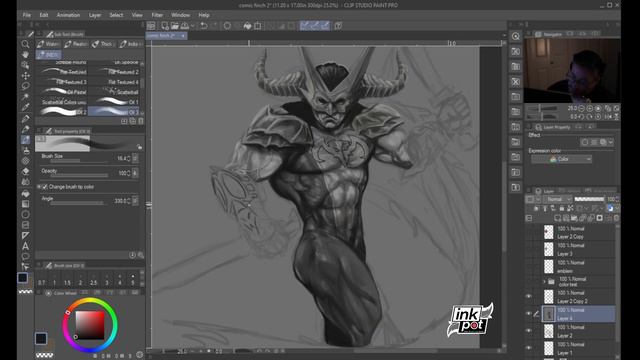Select the Hand move tool
Image resolution: width=640 pixels, height=360 pixels.
[25, 55]
